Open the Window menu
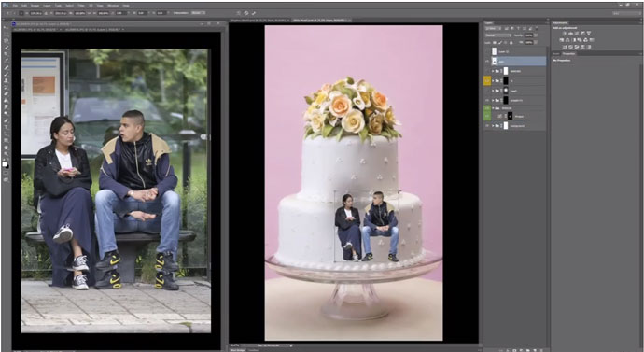This screenshot has width=644, height=352. coord(113,6)
